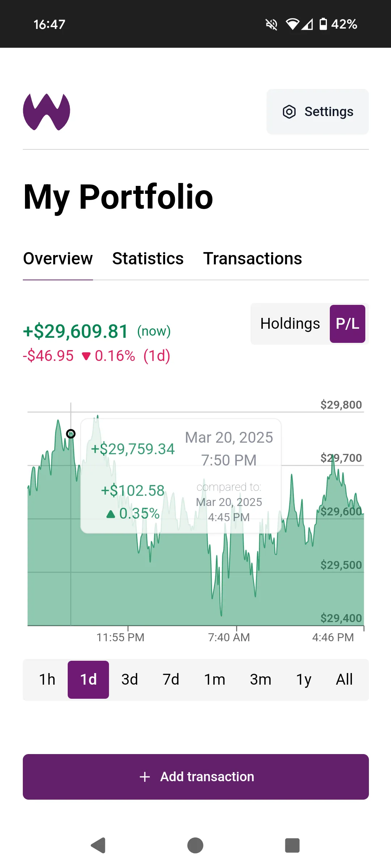Go to the Overview tab
The width and height of the screenshot is (391, 868).
tap(58, 259)
